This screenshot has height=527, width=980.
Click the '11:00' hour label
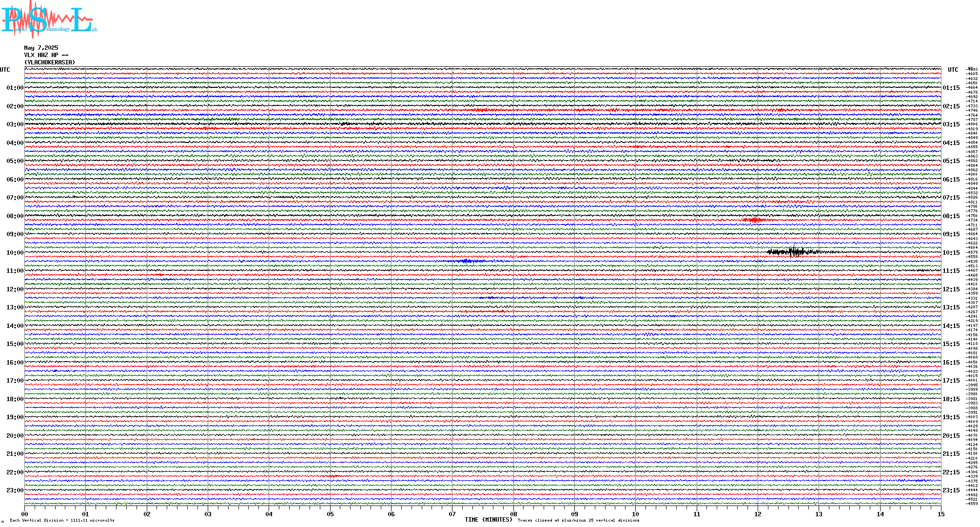tap(15, 271)
